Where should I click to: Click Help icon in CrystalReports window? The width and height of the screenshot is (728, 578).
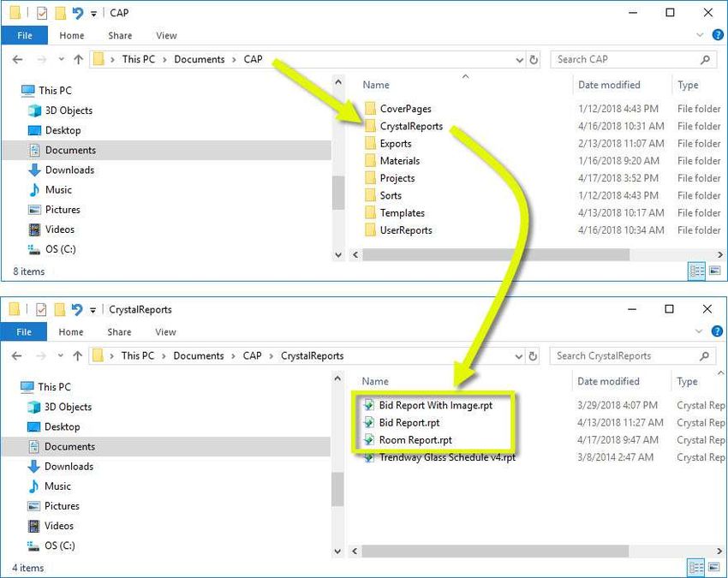coord(717,331)
